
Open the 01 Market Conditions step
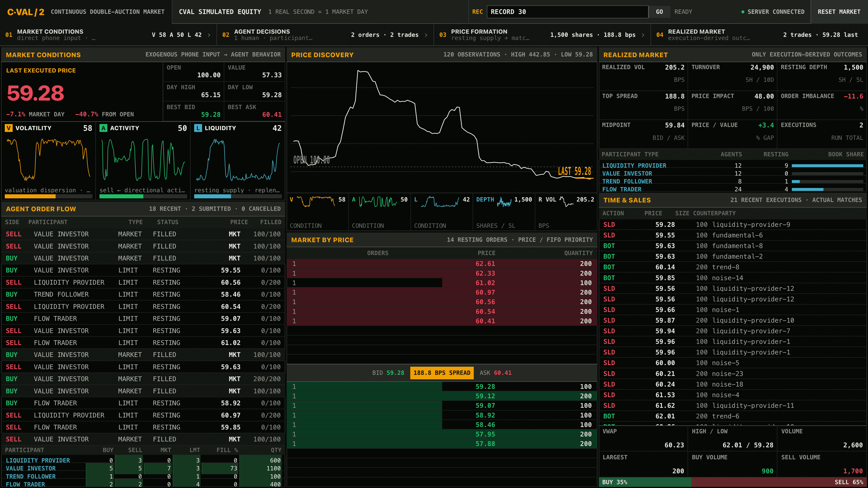[x=108, y=35]
